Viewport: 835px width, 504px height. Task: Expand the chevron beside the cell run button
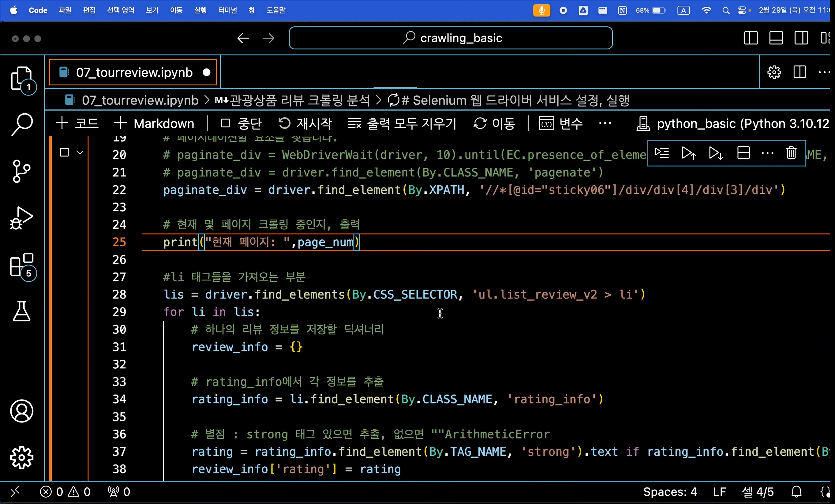80,152
